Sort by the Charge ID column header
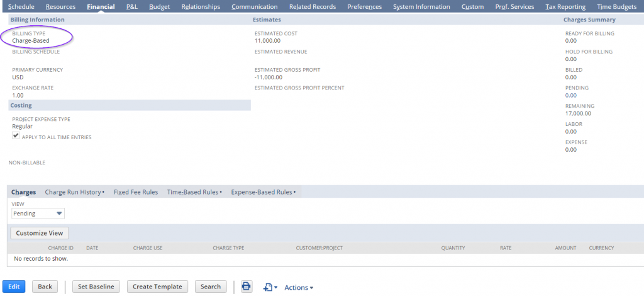This screenshot has height=296, width=644. click(61, 248)
